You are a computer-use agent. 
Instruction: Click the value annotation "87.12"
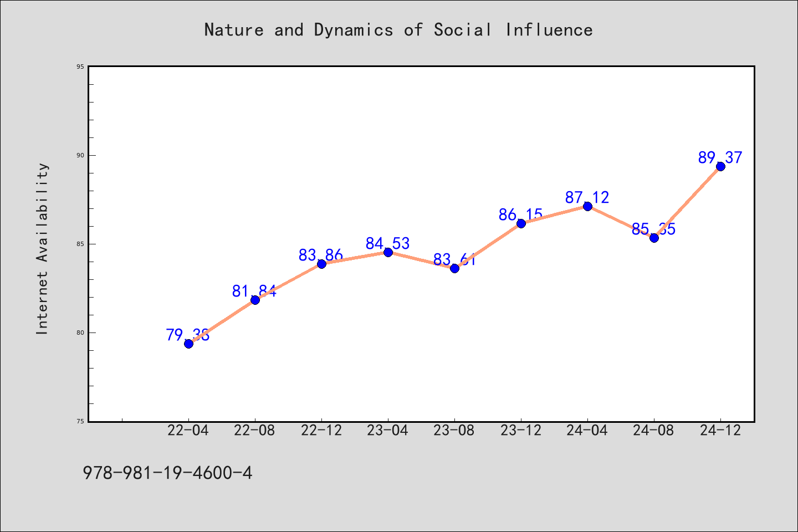[x=587, y=197]
